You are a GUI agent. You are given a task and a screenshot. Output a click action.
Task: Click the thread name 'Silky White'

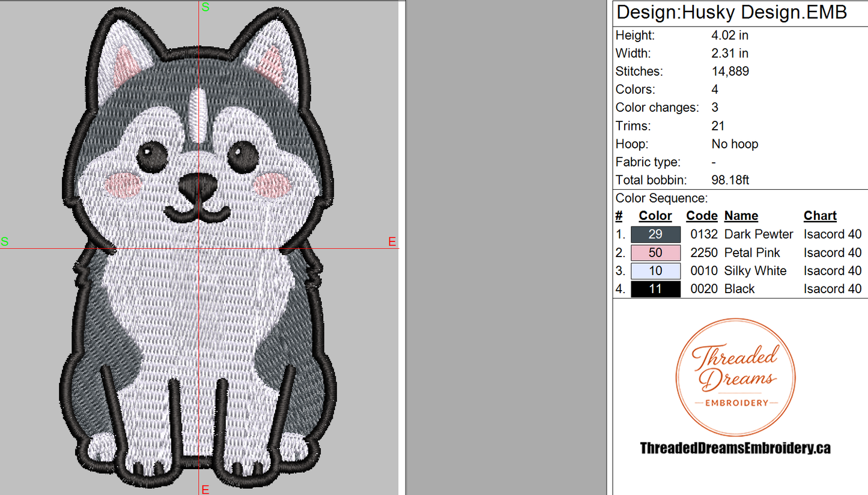(x=755, y=271)
